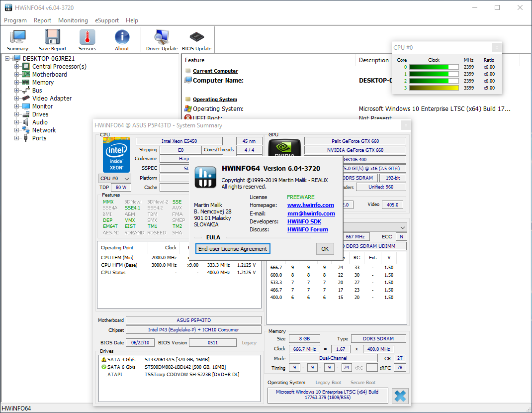Open the CPU #0 selector dropdown
Image resolution: width=532 pixels, height=413 pixels.
115,178
